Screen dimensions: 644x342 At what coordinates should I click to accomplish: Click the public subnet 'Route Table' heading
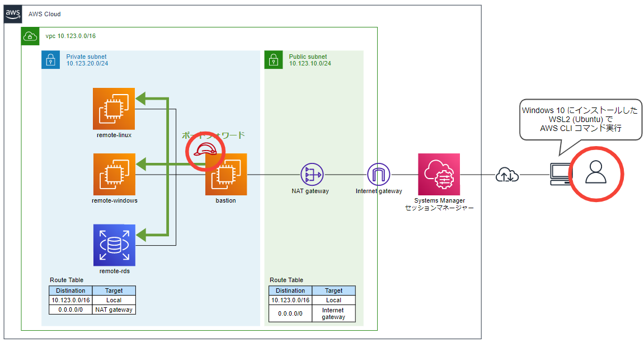(x=286, y=280)
